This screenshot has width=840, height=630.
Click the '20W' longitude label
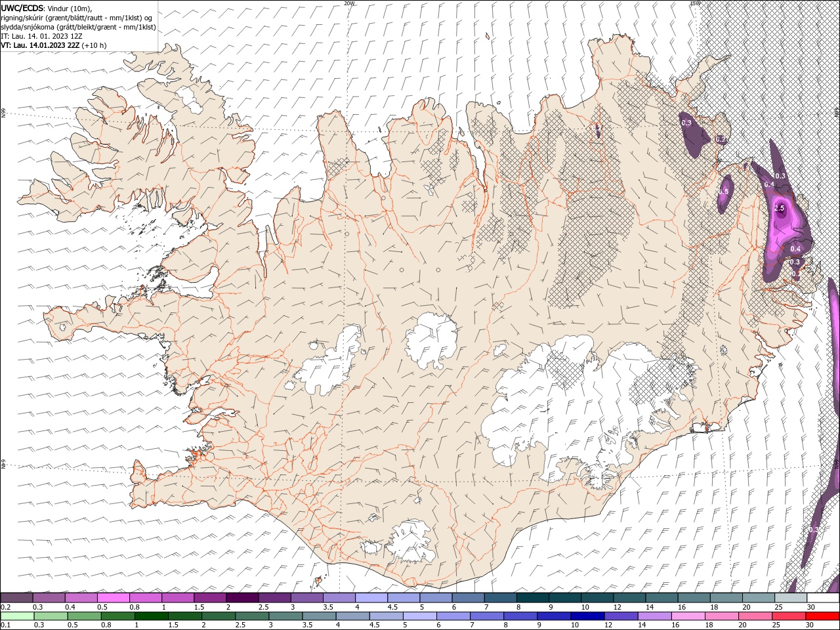[x=349, y=3]
